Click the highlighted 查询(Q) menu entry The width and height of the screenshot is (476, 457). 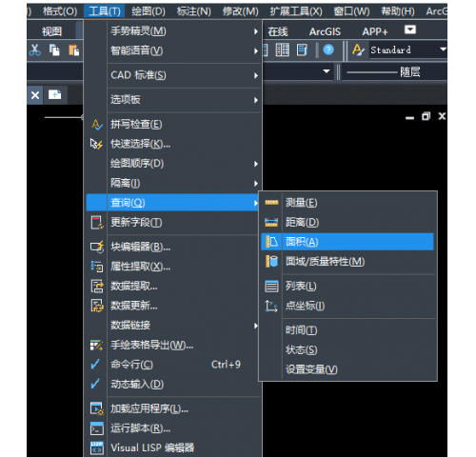(173, 203)
